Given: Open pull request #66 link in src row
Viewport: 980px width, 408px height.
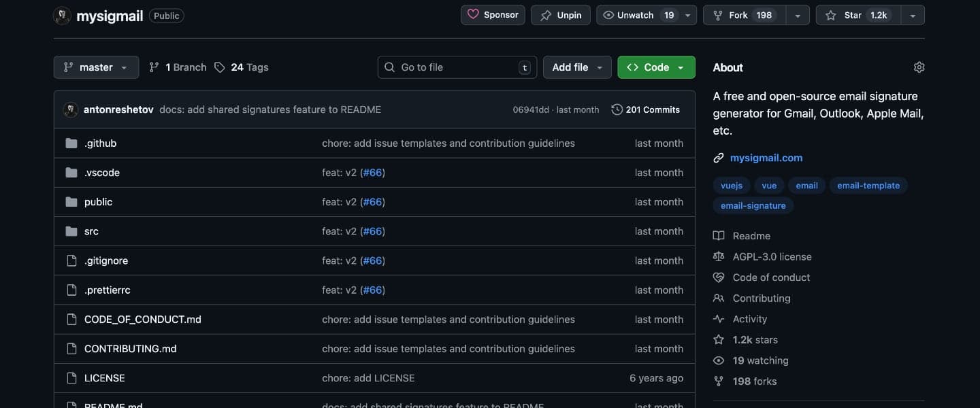Looking at the screenshot, I should pos(373,231).
